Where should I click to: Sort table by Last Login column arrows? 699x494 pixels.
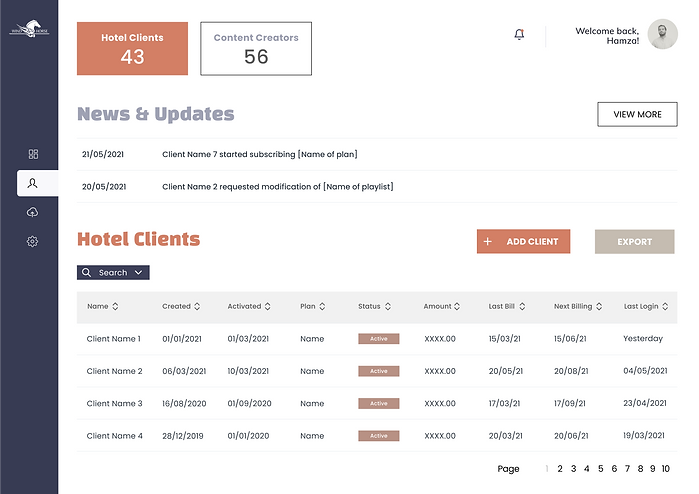click(665, 306)
